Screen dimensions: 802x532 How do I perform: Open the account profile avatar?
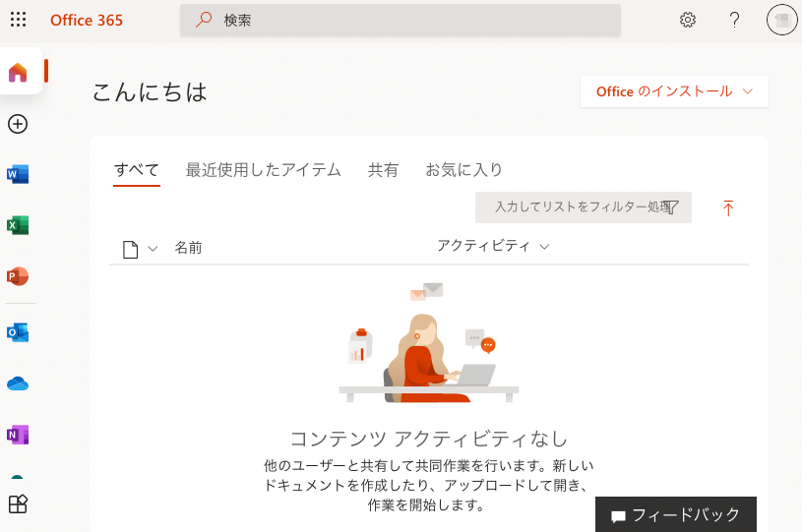[x=781, y=20]
